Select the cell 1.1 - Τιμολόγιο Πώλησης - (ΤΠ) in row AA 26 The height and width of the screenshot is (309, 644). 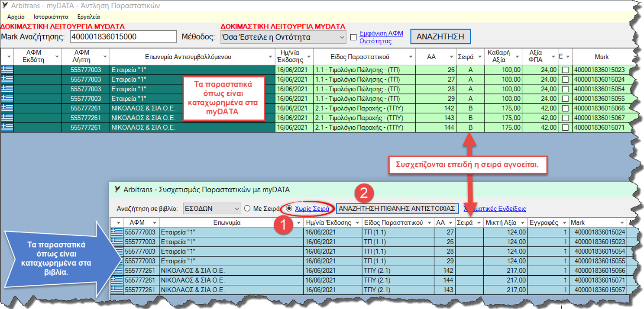point(364,70)
